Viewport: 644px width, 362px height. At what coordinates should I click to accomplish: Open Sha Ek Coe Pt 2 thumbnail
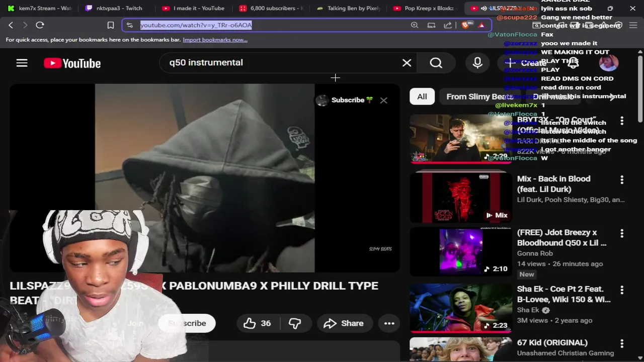pyautogui.click(x=460, y=308)
